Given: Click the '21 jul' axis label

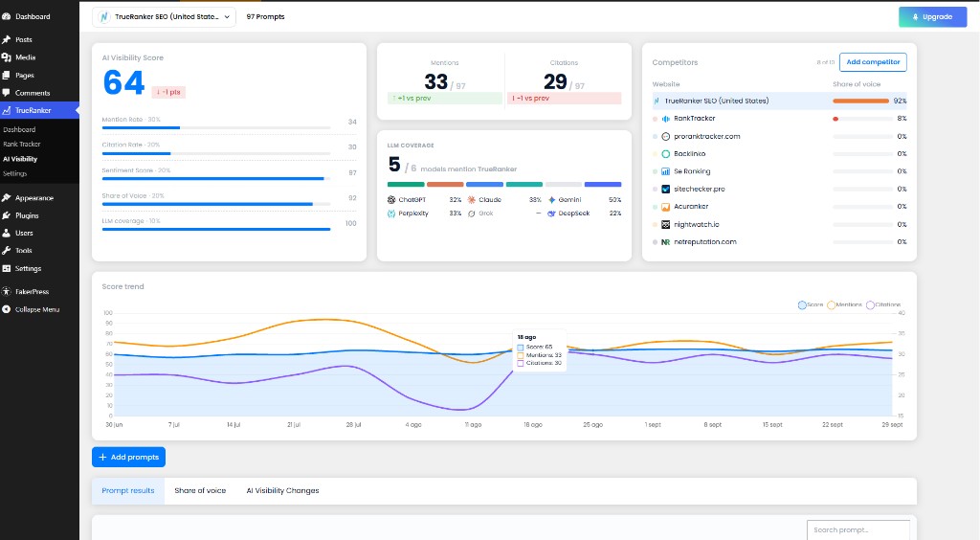Looking at the screenshot, I should click(294, 425).
